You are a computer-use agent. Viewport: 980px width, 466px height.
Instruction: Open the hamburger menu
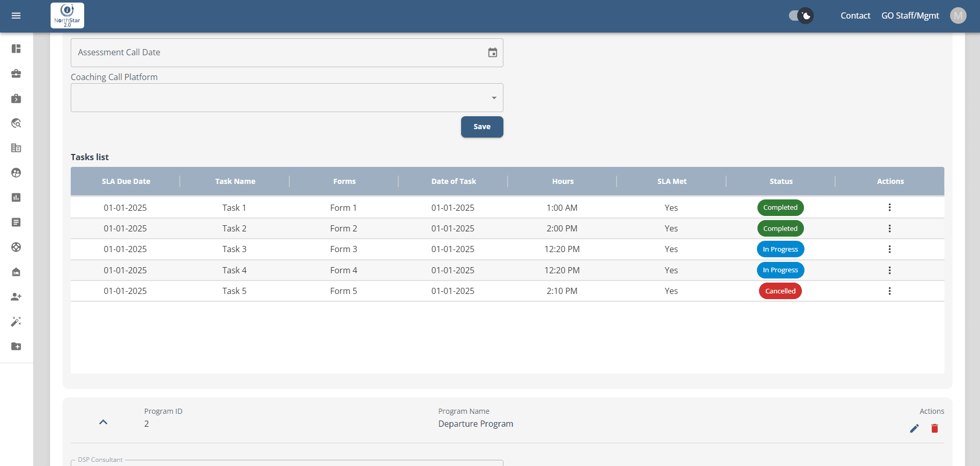click(16, 15)
